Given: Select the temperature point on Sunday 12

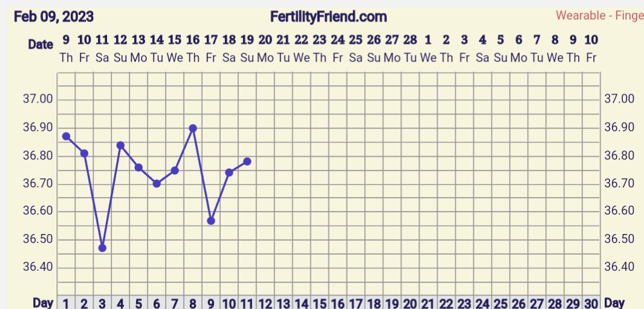Looking at the screenshot, I should [x=120, y=145].
